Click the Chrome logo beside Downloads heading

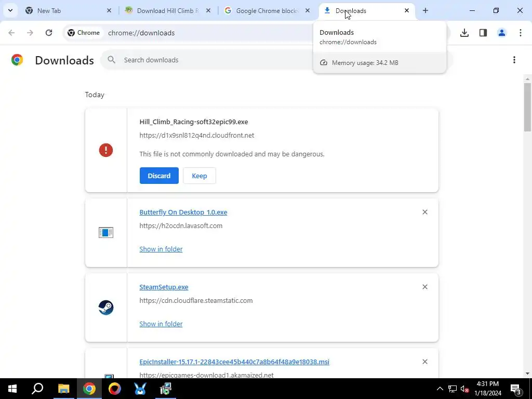[17, 60]
